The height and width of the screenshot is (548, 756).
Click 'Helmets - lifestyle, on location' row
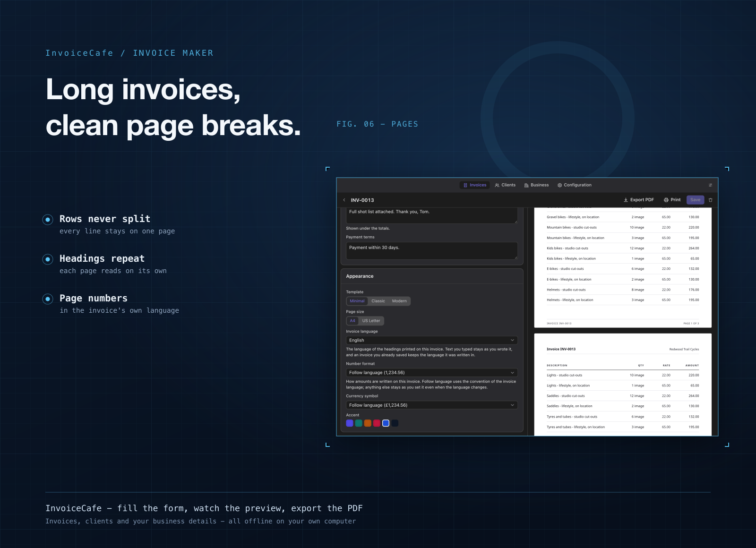pyautogui.click(x=623, y=300)
